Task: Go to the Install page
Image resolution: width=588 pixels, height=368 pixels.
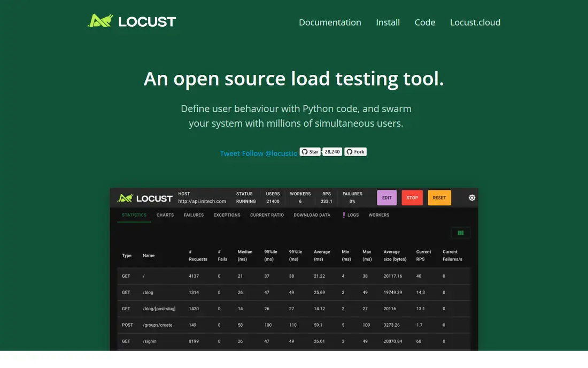Action: [388, 22]
